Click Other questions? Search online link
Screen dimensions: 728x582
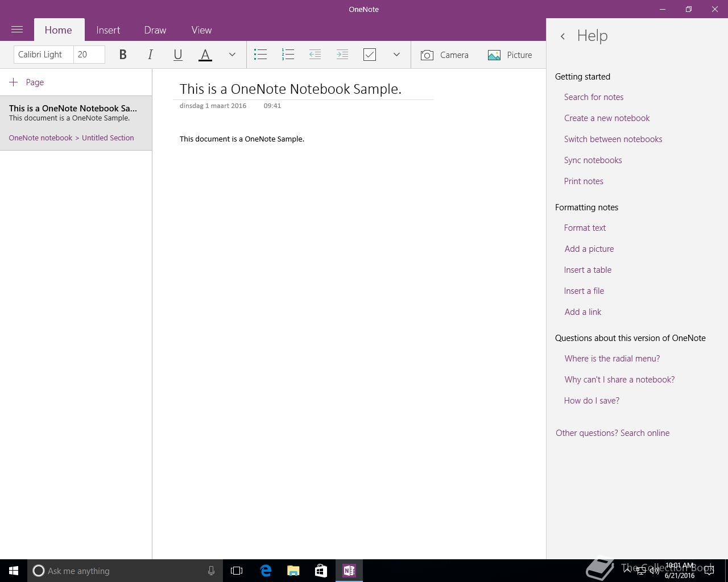(613, 433)
